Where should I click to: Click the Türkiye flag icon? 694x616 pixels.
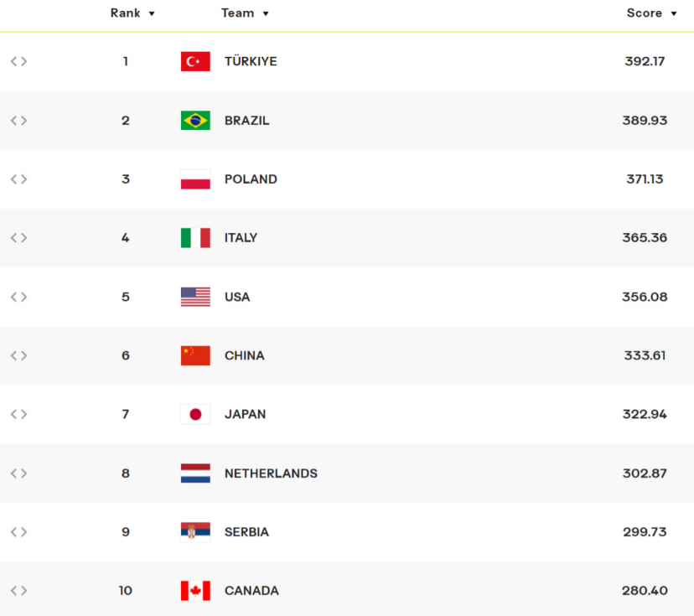click(195, 61)
